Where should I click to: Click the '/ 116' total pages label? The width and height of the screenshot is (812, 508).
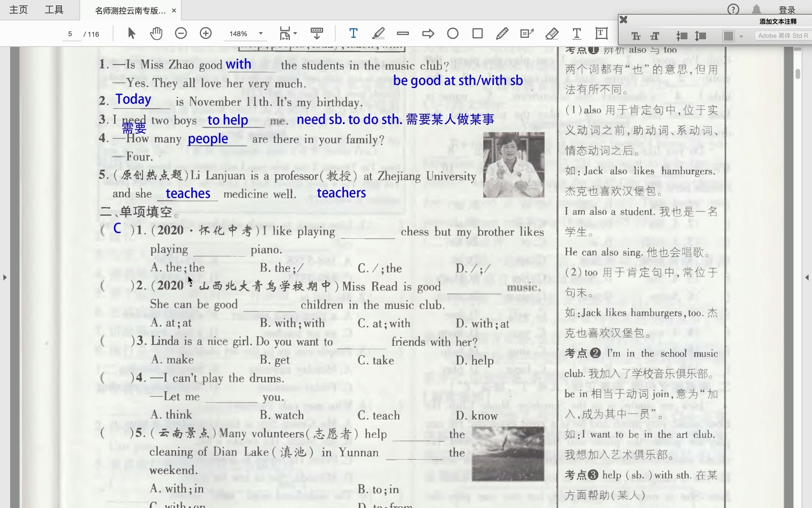coord(91,34)
